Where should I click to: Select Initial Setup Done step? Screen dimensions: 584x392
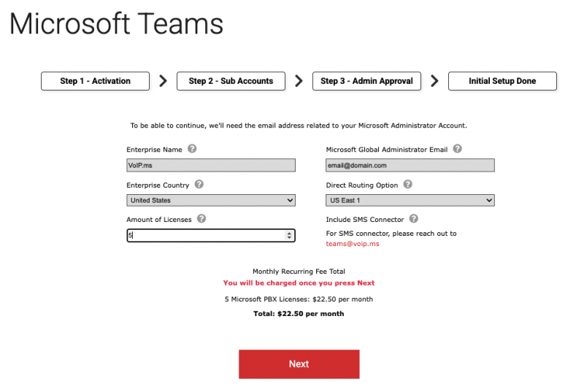(x=502, y=81)
